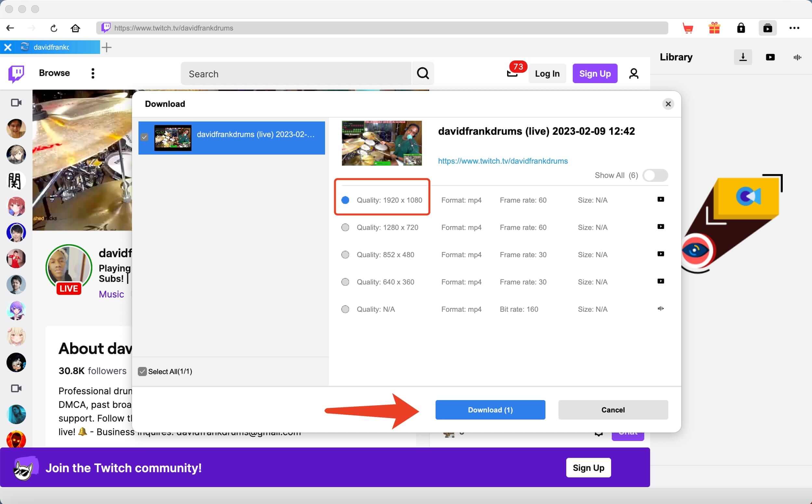Uncheck the Select All(1/1) checkbox
812x504 pixels.
click(x=142, y=371)
